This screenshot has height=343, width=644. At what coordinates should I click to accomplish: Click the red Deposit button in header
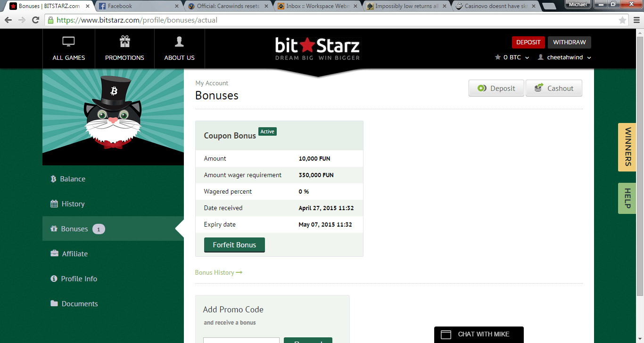pos(528,42)
